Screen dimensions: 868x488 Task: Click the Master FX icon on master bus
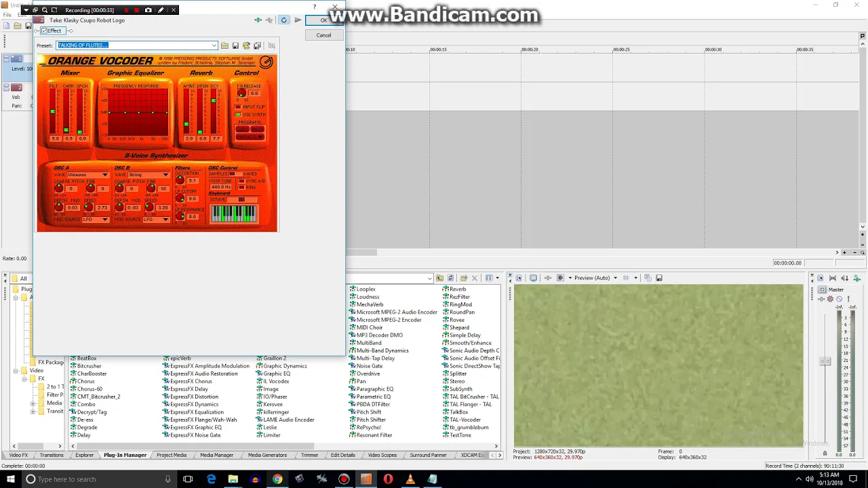(822, 299)
